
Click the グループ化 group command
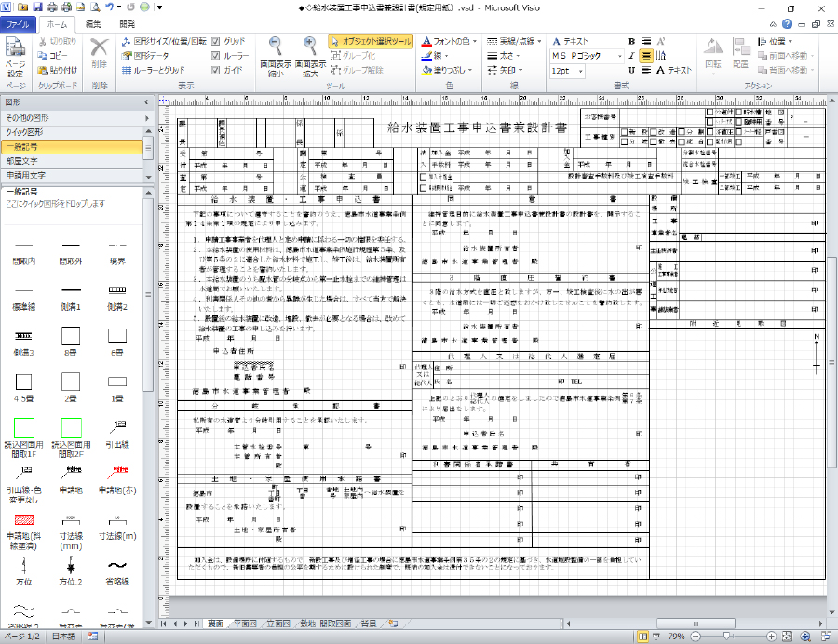353,56
